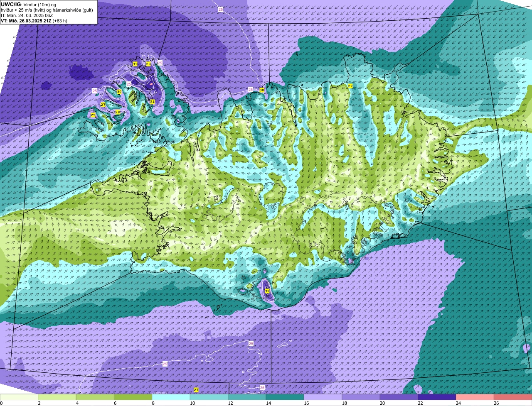Click the legend tick label 26
The image size is (532, 406).
496,403
